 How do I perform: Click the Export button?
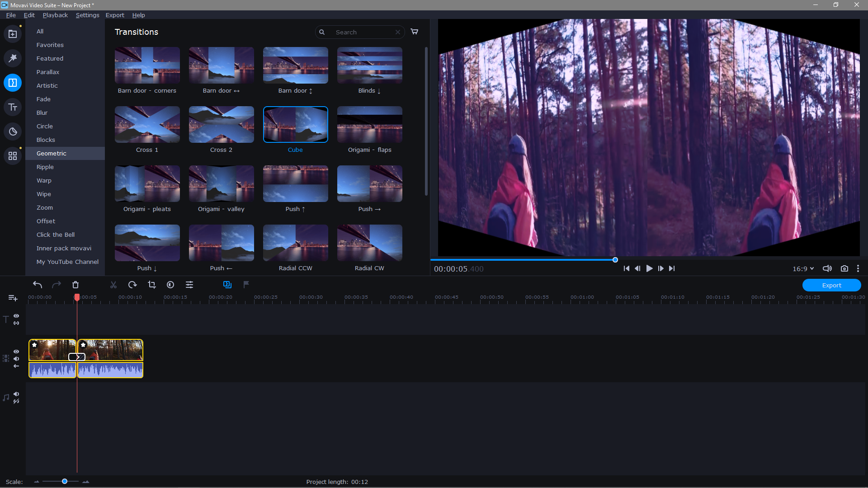point(831,285)
